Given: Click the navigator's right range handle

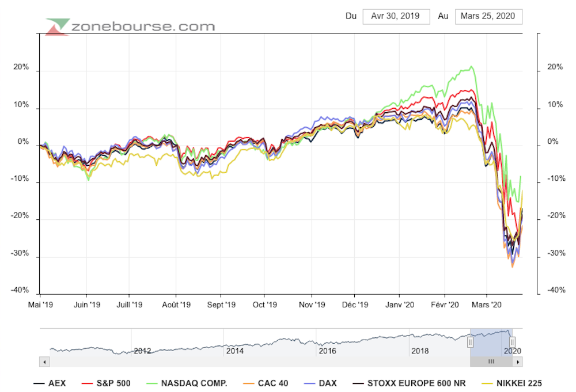Looking at the screenshot, I should coord(512,343).
